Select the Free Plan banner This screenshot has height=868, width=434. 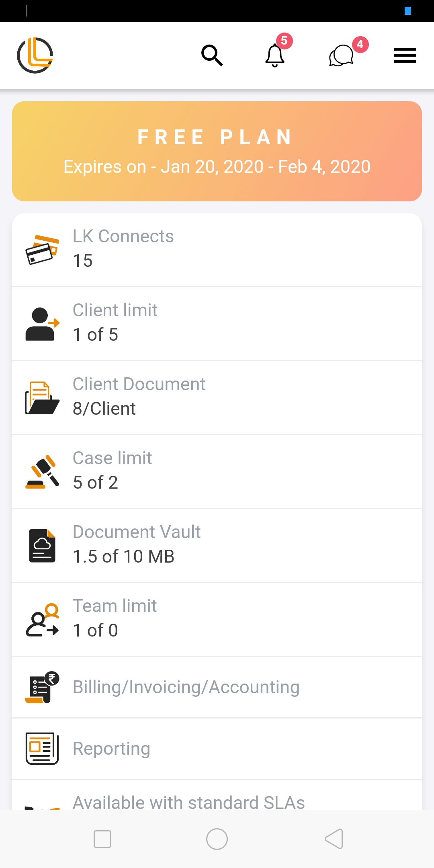tap(217, 151)
